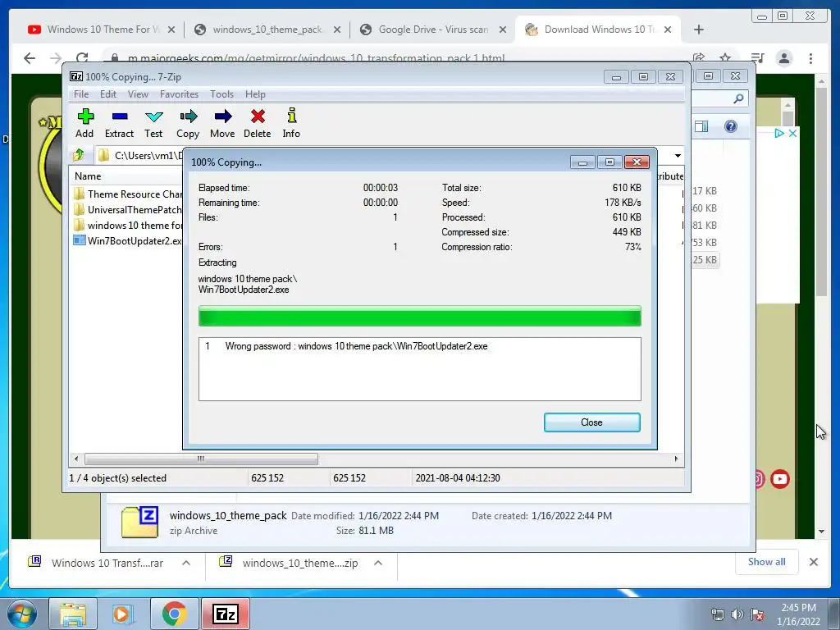Screen dimensions: 840x630
Task: Expand options for windows_10_theme zip download
Action: point(378,563)
